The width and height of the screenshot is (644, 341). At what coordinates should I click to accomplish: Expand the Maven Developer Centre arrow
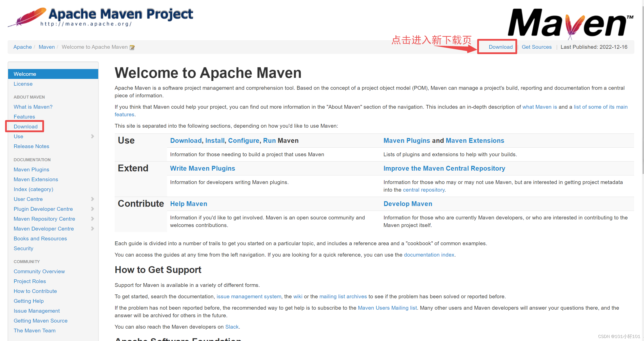point(92,229)
